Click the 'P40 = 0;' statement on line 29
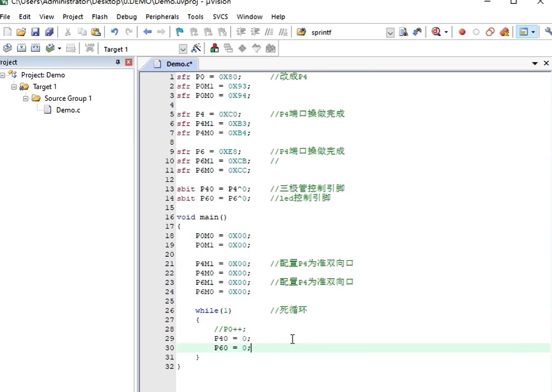The image size is (552, 392). point(232,338)
